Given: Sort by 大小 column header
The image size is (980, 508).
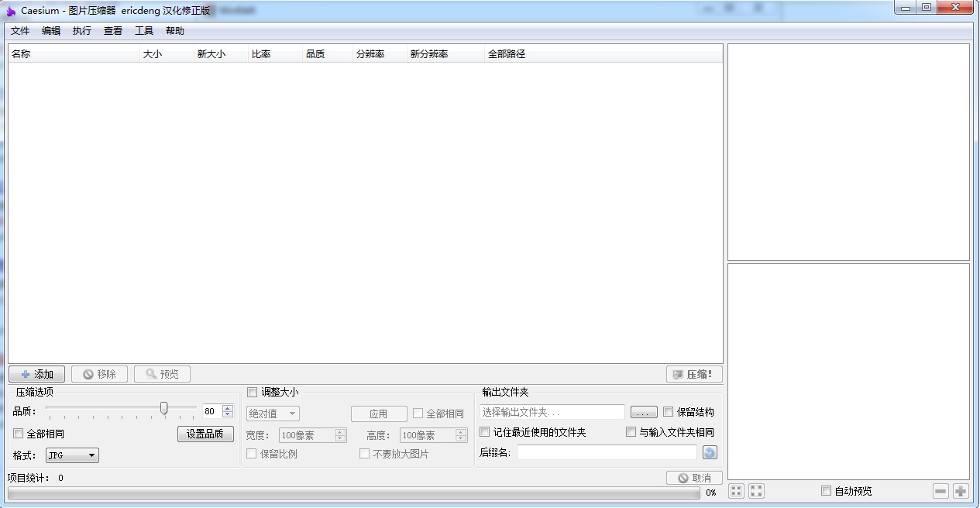Looking at the screenshot, I should point(167,54).
